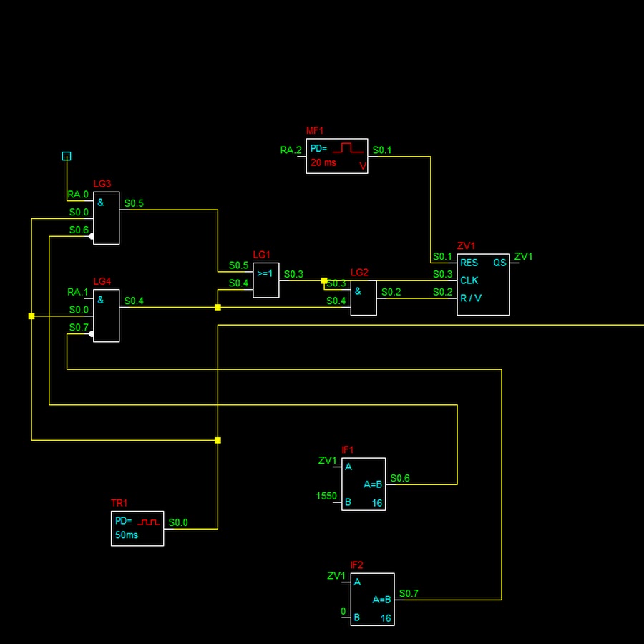Select the LG3 AND gate block
Image resolution: width=644 pixels, height=644 pixels.
pos(106,218)
